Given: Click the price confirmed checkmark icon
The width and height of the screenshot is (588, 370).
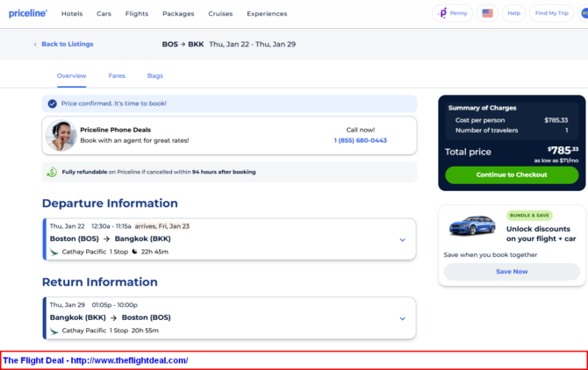Looking at the screenshot, I should point(53,103).
